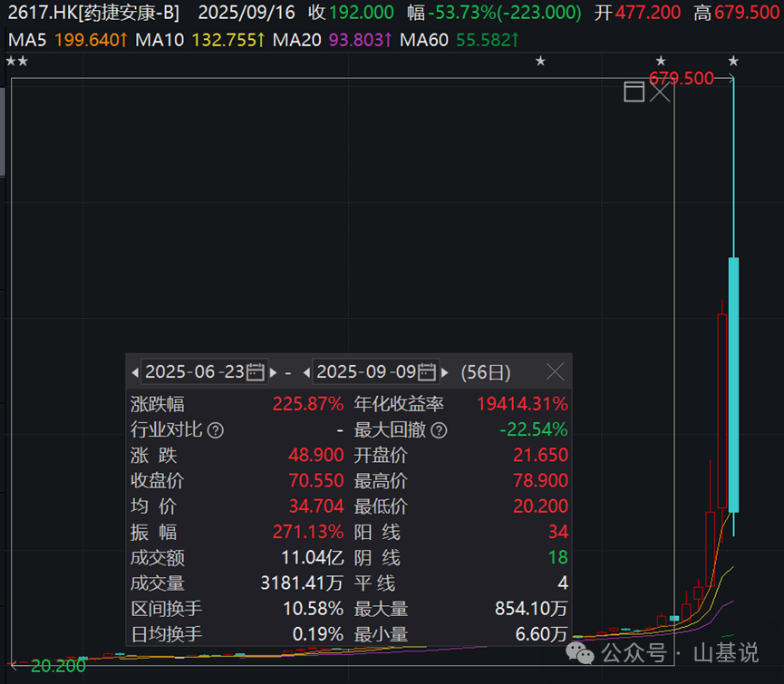
Task: Dismiss the range selection box X icon
Action: [660, 92]
